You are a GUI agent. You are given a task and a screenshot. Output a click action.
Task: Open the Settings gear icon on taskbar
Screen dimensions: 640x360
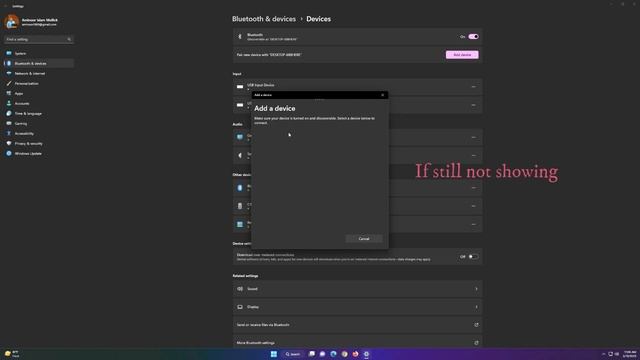pos(367,354)
